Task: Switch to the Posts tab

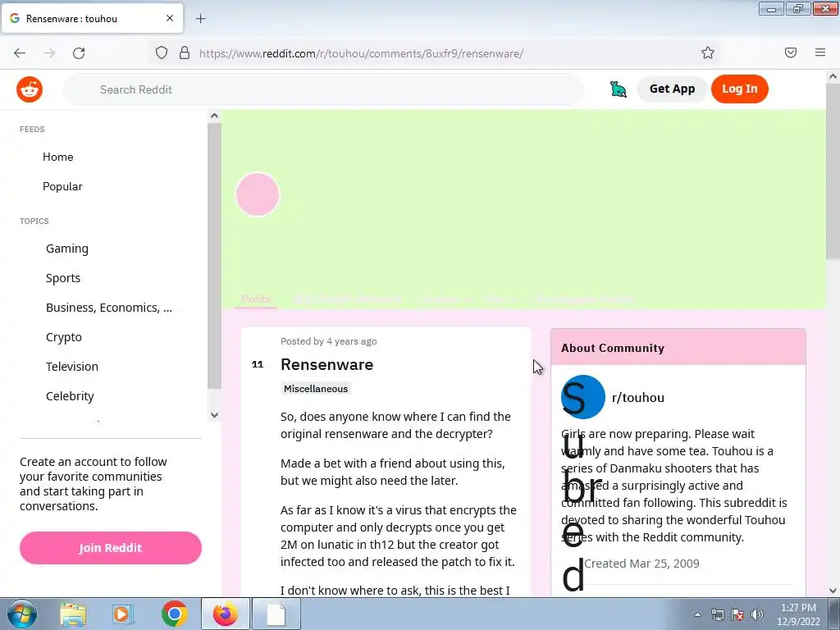Action: pyautogui.click(x=256, y=299)
